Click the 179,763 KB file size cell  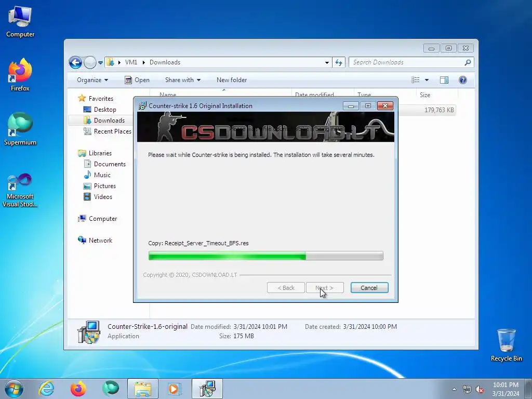[x=439, y=110]
